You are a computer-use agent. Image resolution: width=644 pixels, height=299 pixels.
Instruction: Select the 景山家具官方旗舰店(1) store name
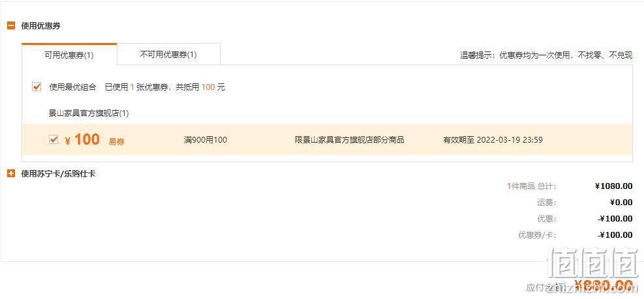point(89,113)
